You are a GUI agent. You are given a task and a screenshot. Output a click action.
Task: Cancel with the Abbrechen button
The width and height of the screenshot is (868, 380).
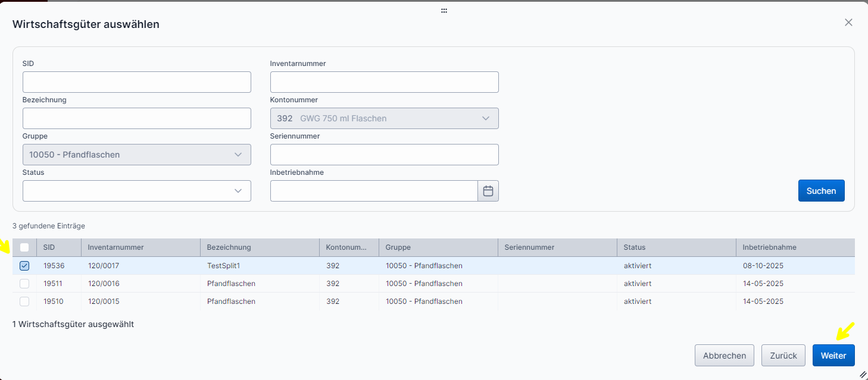[x=724, y=356]
